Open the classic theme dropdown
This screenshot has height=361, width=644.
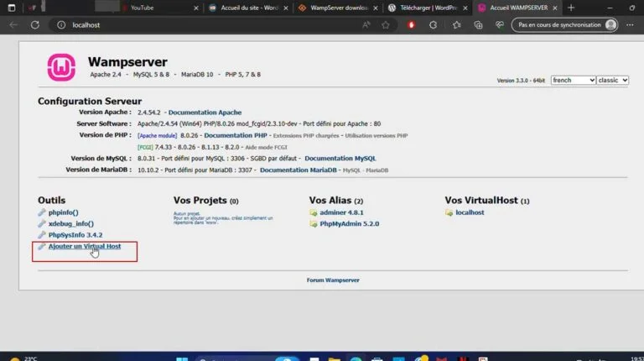[612, 81]
